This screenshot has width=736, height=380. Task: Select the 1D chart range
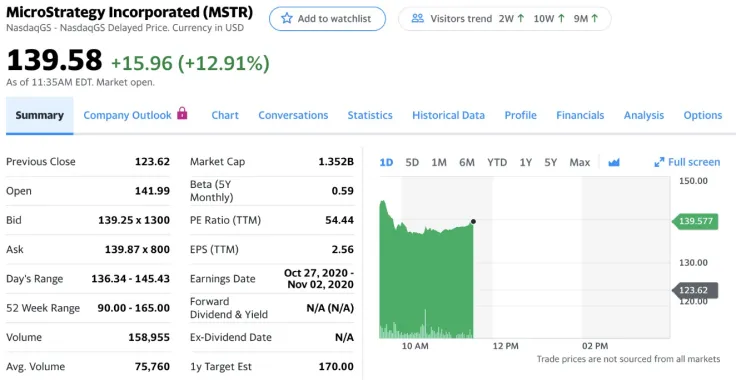pos(386,162)
